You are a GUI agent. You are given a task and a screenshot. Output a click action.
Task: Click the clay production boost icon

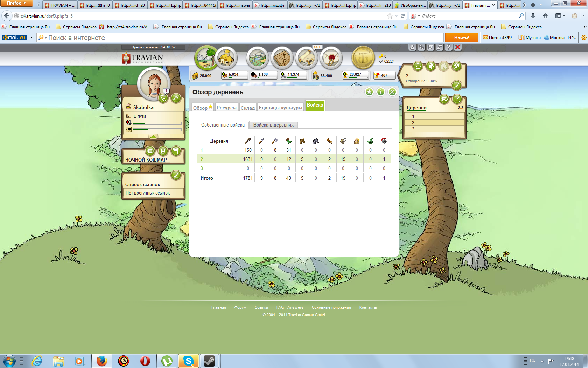point(254,75)
